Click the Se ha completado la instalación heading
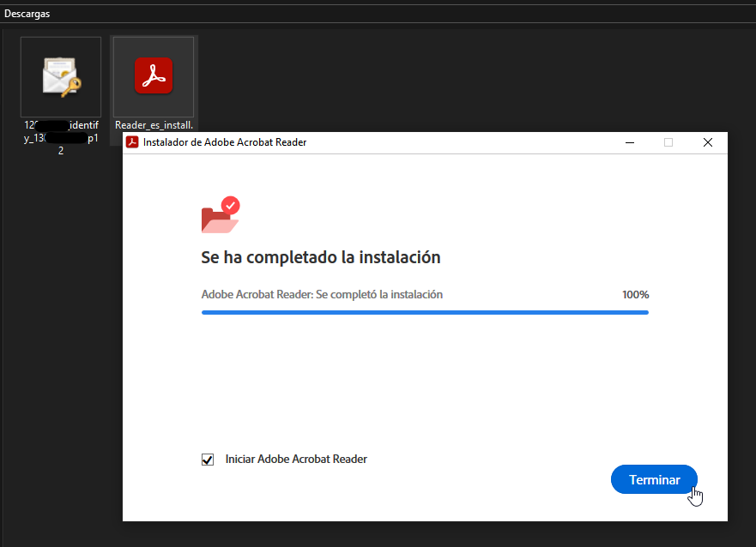Viewport: 756px width, 547px height. 320,257
